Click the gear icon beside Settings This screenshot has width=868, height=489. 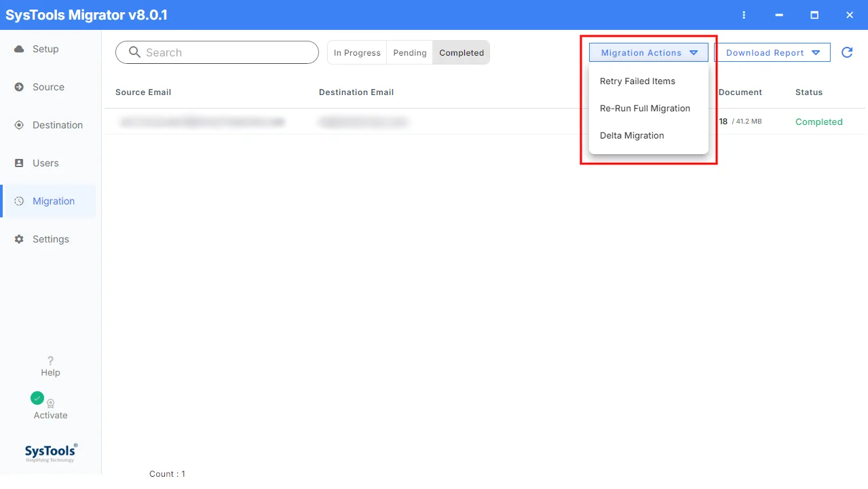click(x=19, y=239)
